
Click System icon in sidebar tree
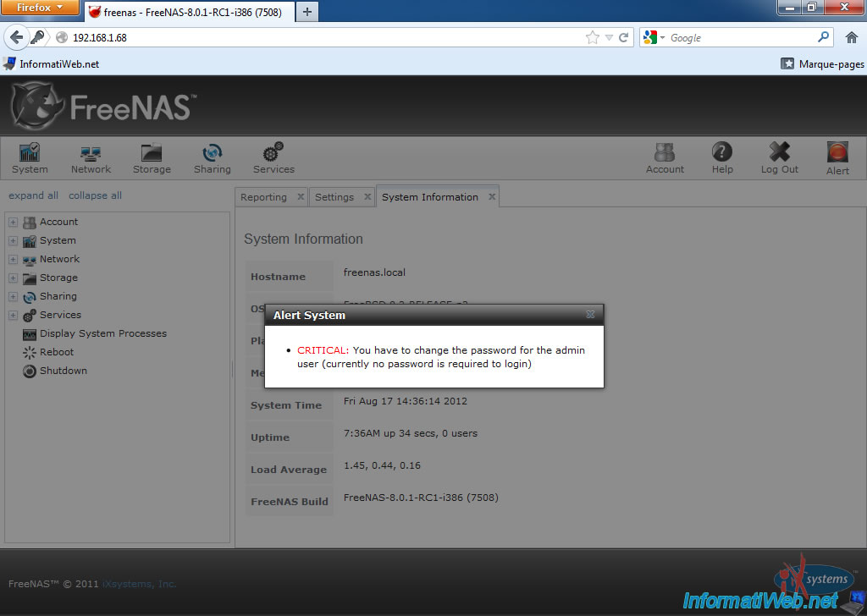tap(30, 241)
